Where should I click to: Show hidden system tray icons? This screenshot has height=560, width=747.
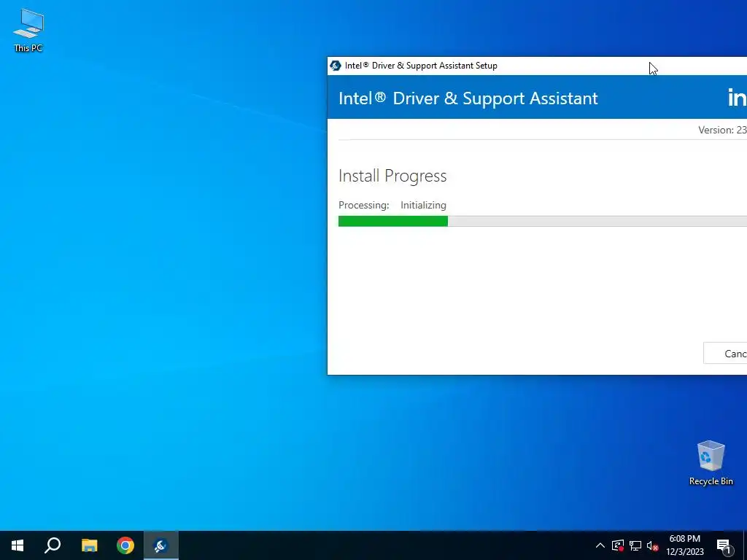pos(600,545)
